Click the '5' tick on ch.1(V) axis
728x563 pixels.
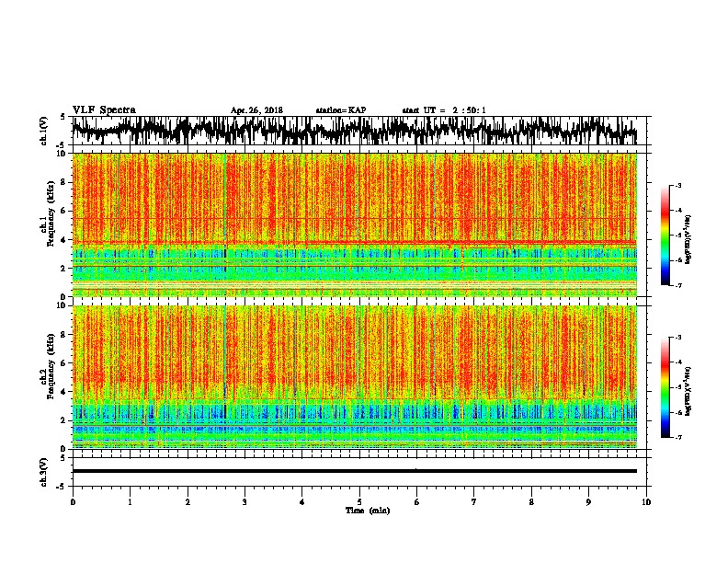click(x=63, y=117)
